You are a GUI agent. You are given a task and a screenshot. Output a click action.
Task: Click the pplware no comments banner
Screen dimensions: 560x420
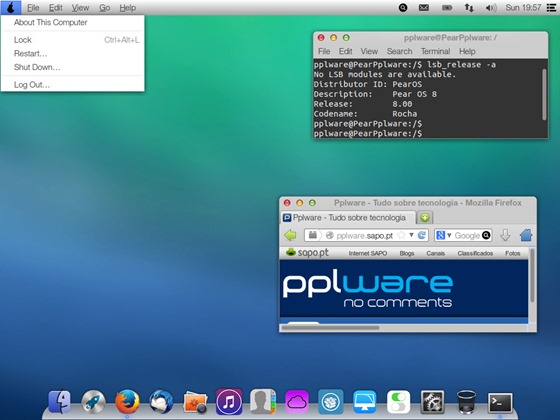coord(404,288)
